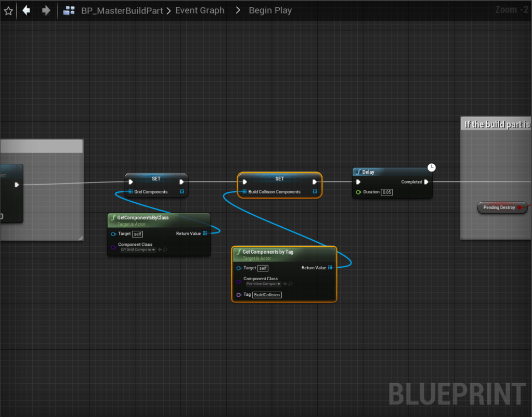This screenshot has width=532, height=417.
Task: Select the Pending Destroy variable node
Action: (499, 207)
